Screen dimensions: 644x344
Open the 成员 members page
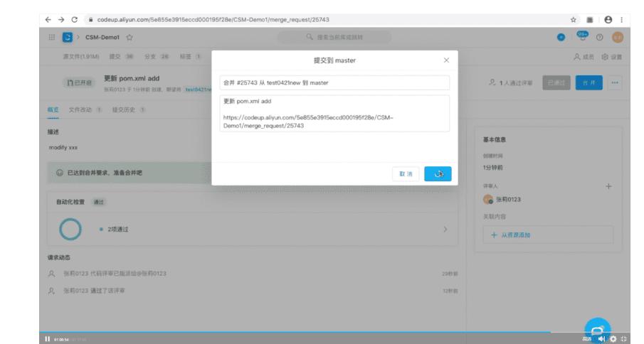[x=584, y=57]
